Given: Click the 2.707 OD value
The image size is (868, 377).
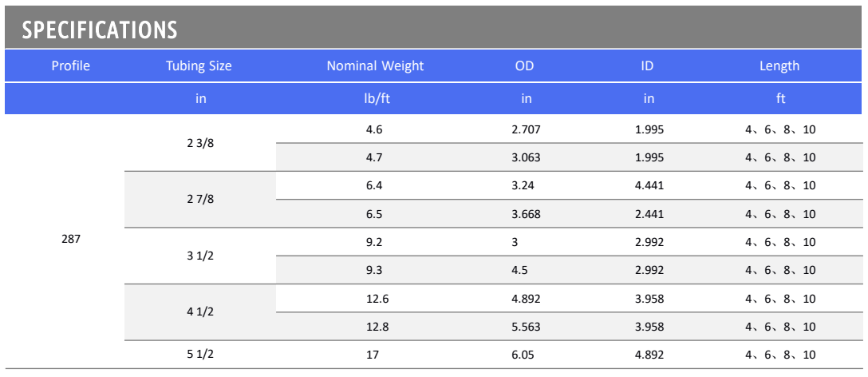Looking at the screenshot, I should click(526, 129).
